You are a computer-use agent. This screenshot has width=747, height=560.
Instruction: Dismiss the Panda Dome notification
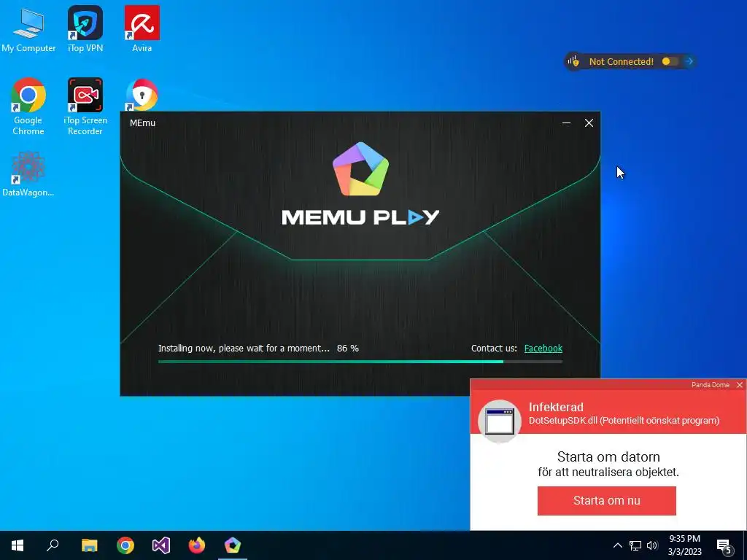(740, 385)
